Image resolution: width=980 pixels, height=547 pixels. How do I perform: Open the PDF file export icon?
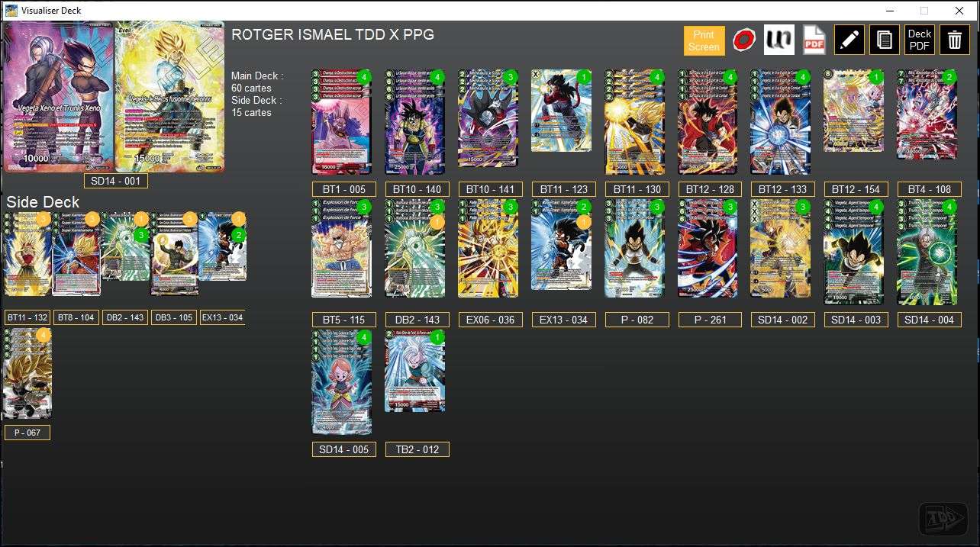pyautogui.click(x=813, y=40)
